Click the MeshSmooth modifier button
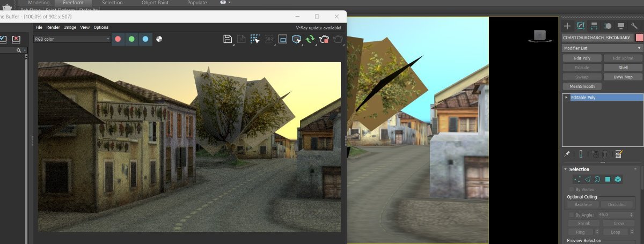 tap(582, 86)
